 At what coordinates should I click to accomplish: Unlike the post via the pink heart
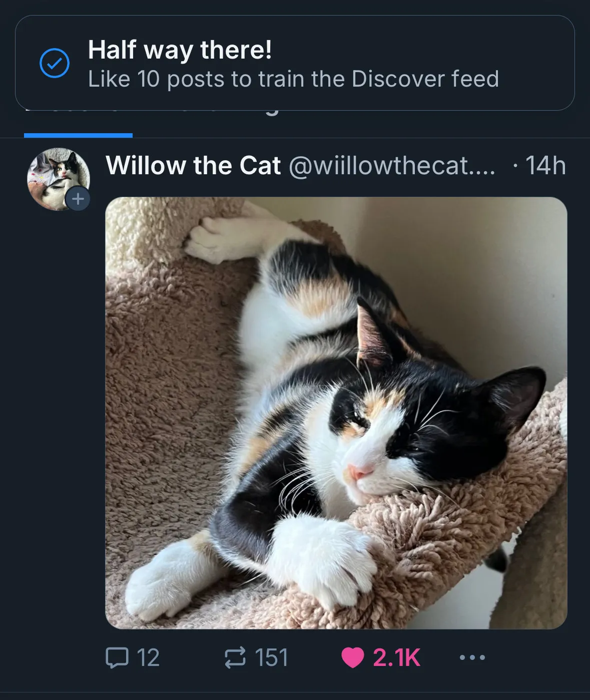[353, 658]
